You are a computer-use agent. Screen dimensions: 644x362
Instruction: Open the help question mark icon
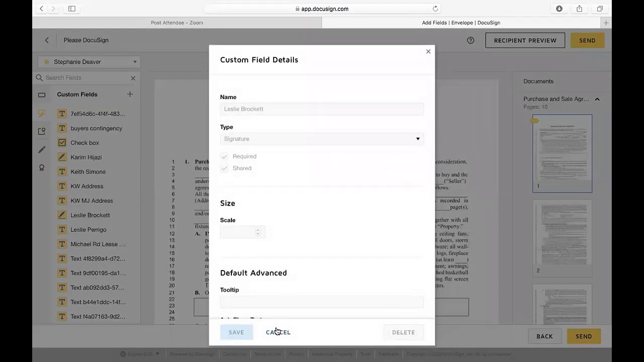tap(470, 40)
